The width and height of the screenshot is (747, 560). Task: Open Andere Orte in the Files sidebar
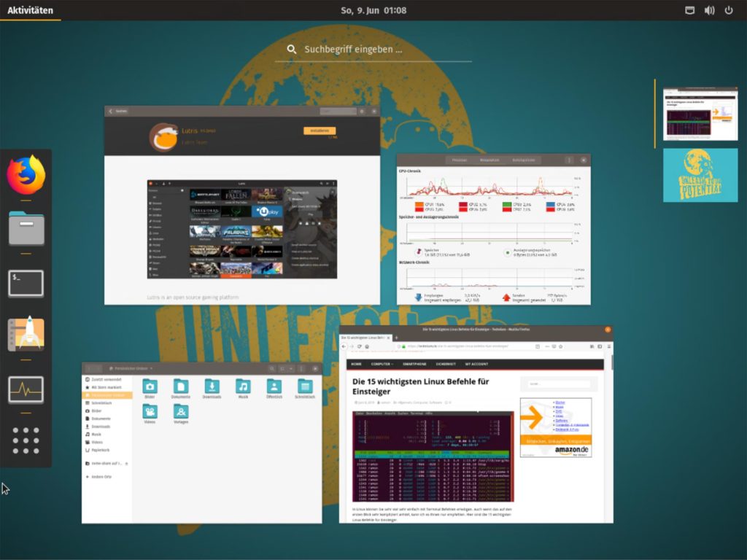tap(101, 477)
